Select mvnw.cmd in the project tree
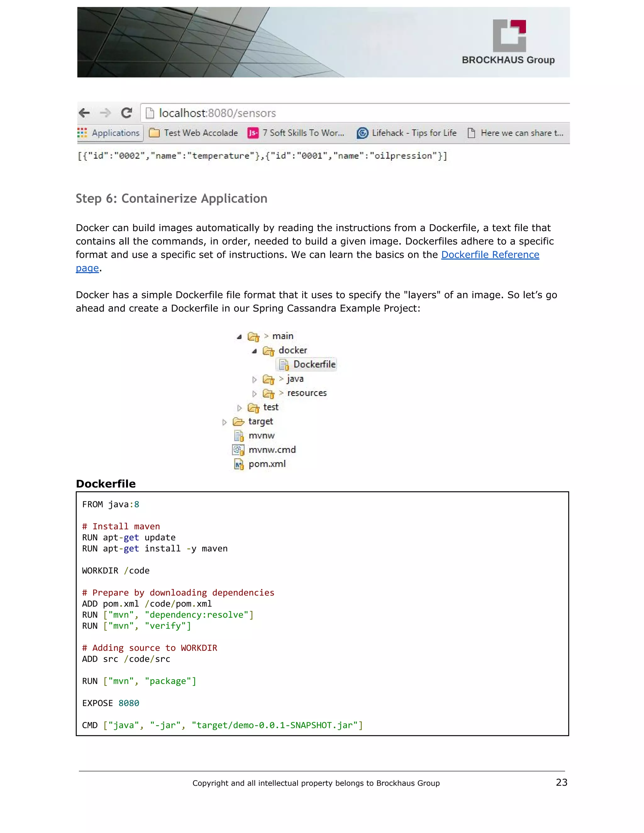This screenshot has height=833, width=644. click(x=272, y=450)
